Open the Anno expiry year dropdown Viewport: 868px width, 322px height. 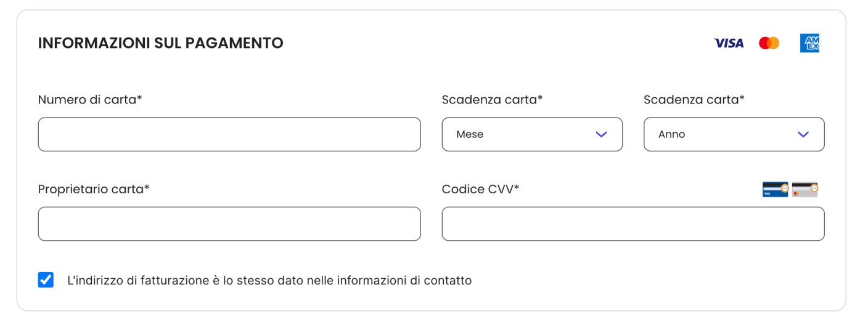734,134
